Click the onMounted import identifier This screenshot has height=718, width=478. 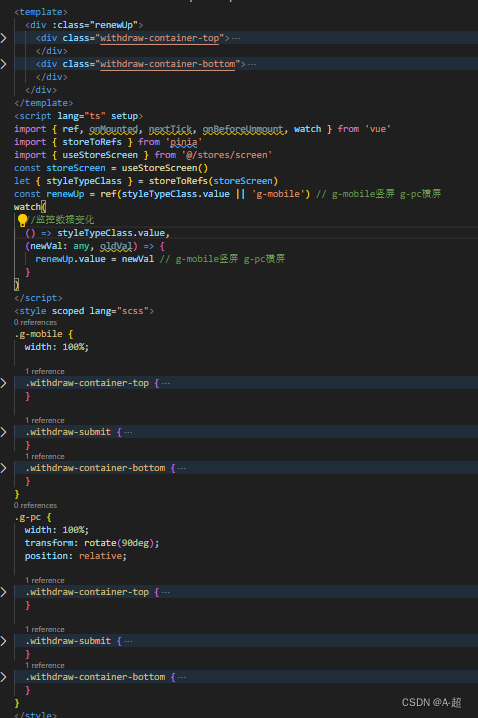tap(114, 129)
